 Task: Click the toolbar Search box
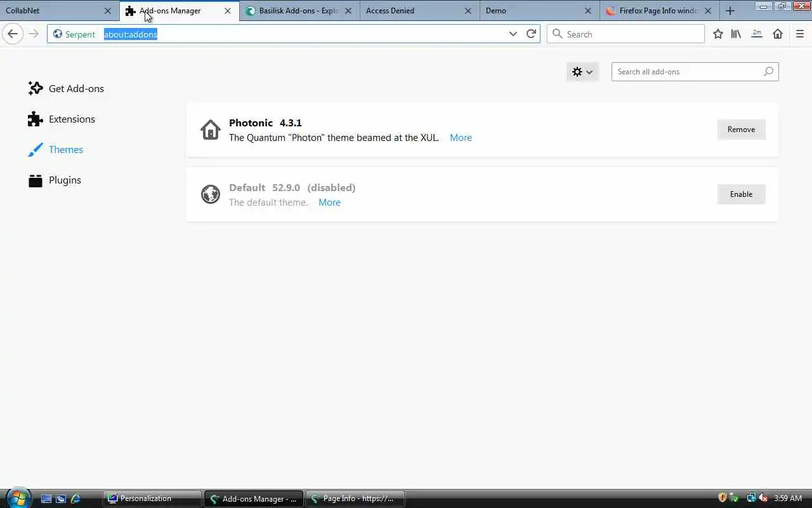[x=625, y=34]
